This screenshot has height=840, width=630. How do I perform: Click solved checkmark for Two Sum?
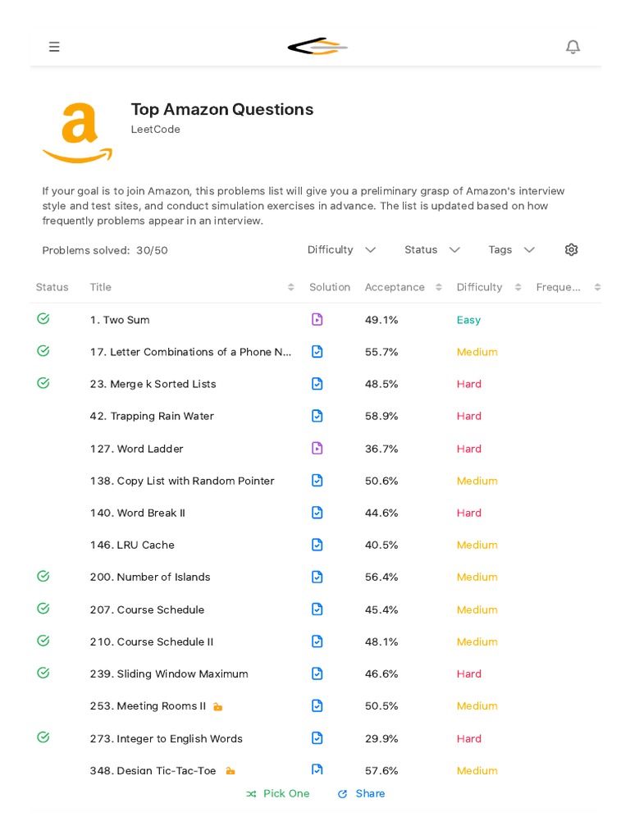tap(43, 319)
